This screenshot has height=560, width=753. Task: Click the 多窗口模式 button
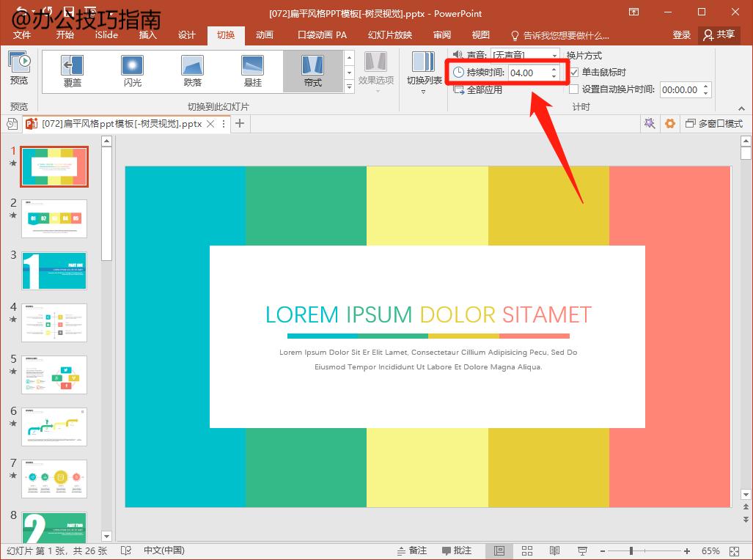(x=713, y=124)
